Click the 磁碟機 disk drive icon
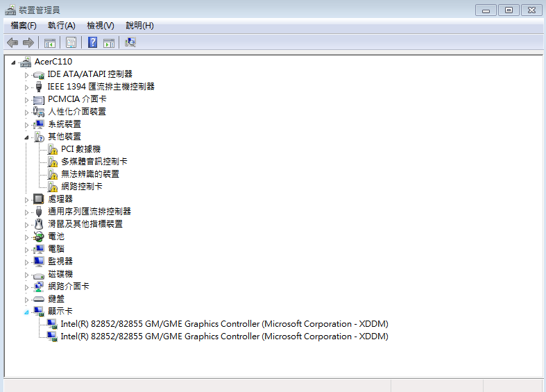The width and height of the screenshot is (546, 392). [39, 275]
